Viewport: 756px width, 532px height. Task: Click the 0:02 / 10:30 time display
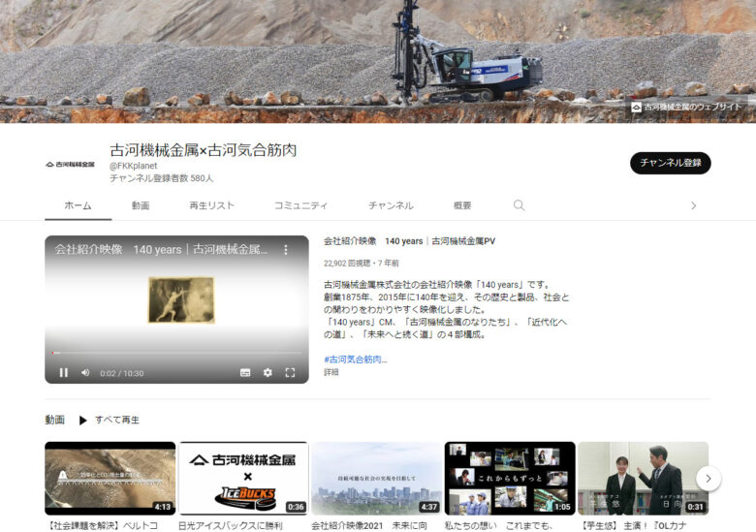coord(122,373)
